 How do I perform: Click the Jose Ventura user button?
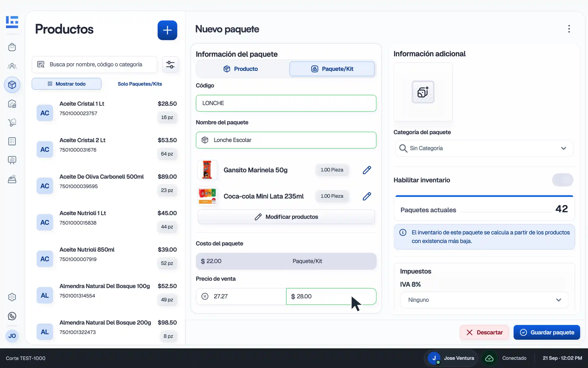tap(451, 358)
